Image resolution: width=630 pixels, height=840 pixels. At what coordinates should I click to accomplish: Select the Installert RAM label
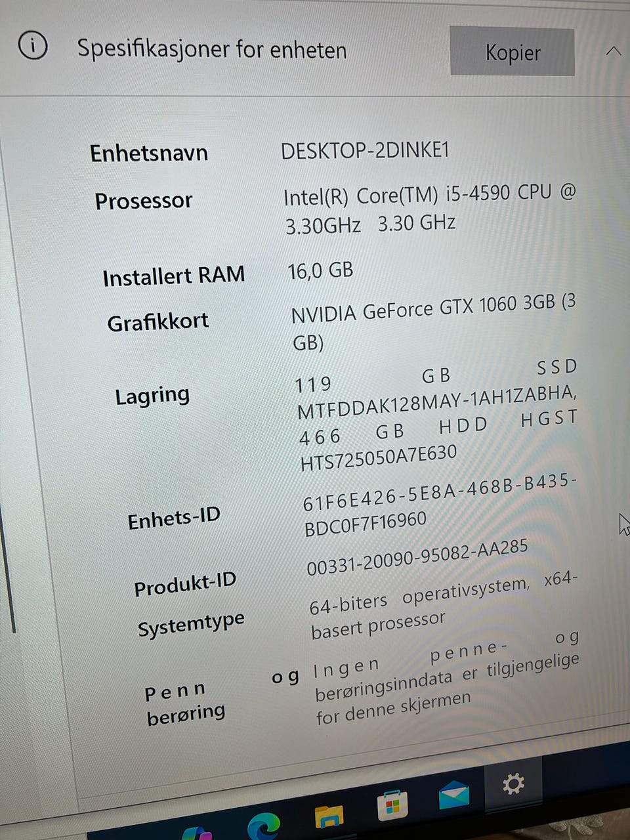(x=174, y=276)
